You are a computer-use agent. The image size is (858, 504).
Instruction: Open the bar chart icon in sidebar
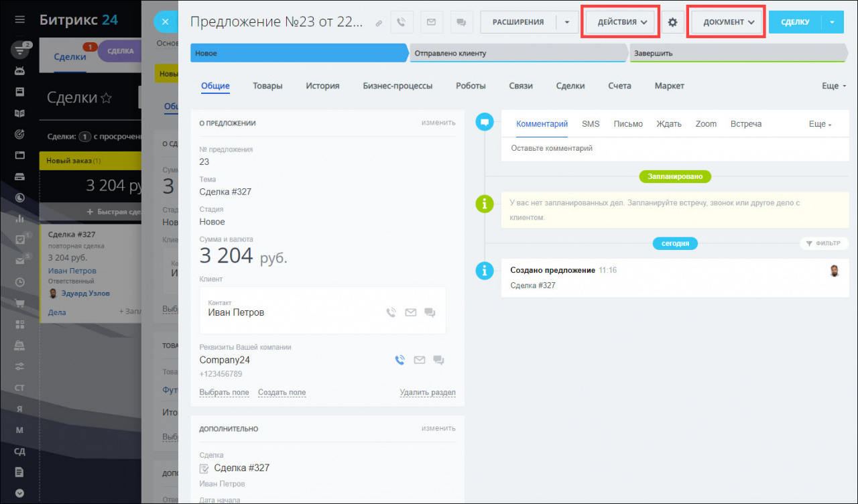tap(19, 218)
